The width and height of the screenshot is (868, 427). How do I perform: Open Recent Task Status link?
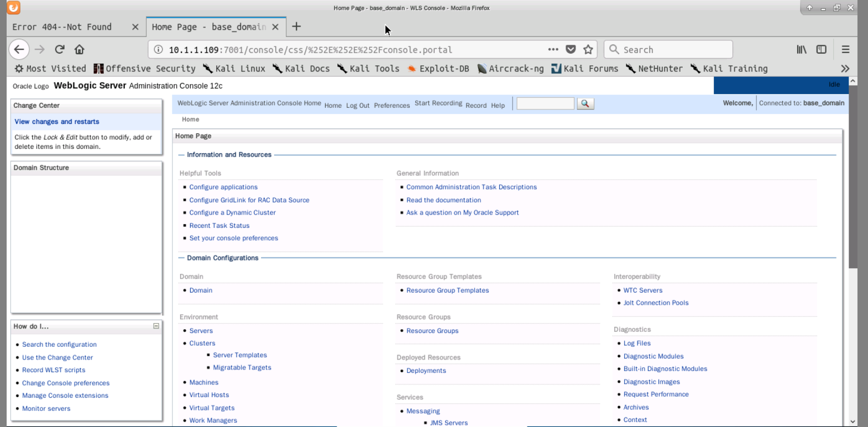point(219,226)
